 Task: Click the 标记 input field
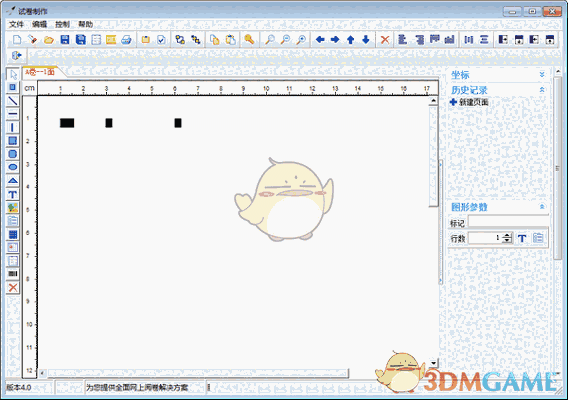[508, 222]
